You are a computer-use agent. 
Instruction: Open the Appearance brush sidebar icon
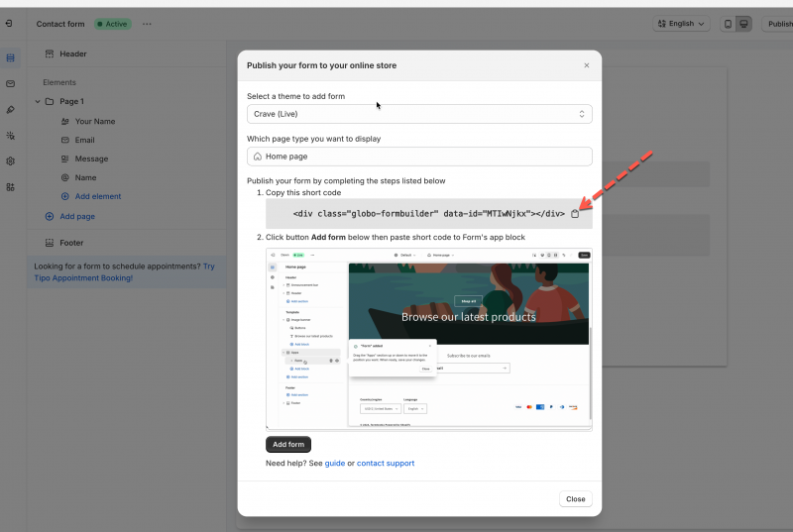10,110
